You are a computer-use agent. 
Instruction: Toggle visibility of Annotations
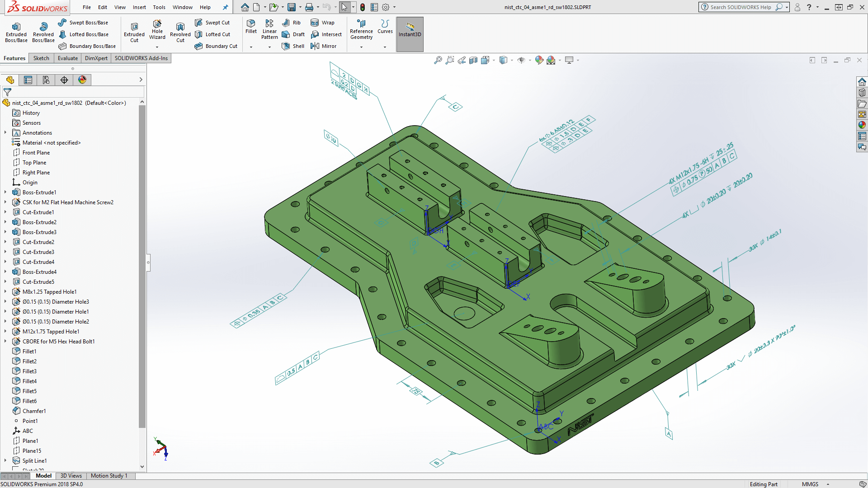click(37, 132)
